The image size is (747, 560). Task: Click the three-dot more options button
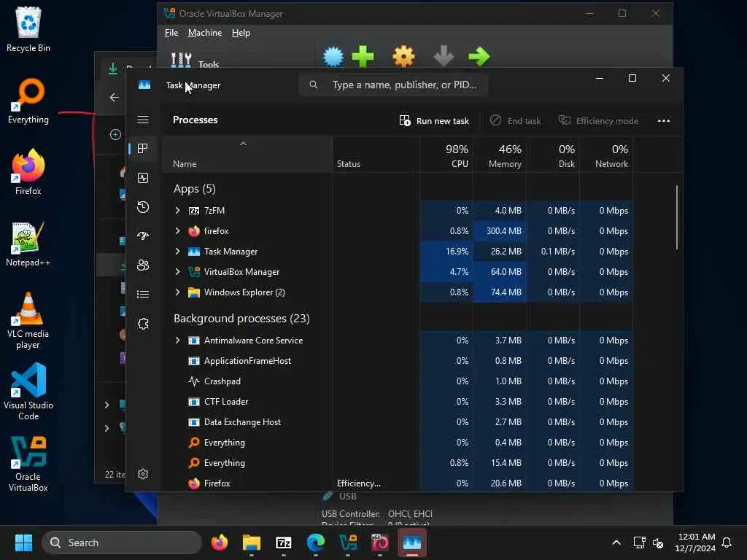point(664,121)
